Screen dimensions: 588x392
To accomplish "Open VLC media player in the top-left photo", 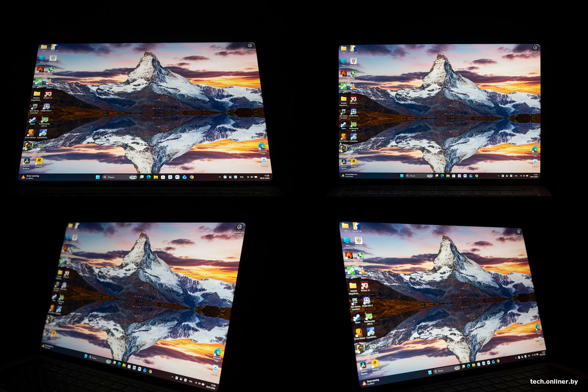I will coord(50,81).
